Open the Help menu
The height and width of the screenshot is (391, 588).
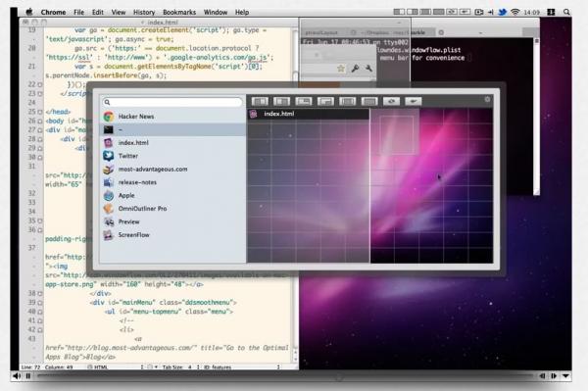pyautogui.click(x=242, y=13)
